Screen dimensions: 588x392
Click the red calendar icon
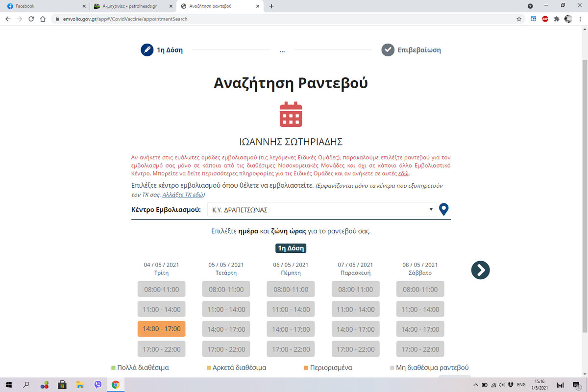click(291, 115)
